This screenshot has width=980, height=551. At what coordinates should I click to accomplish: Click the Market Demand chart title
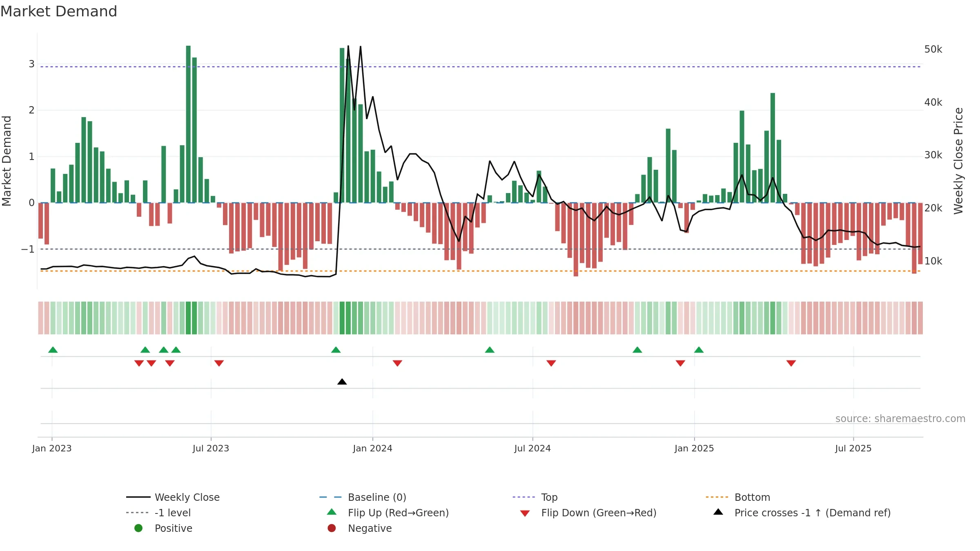[59, 11]
